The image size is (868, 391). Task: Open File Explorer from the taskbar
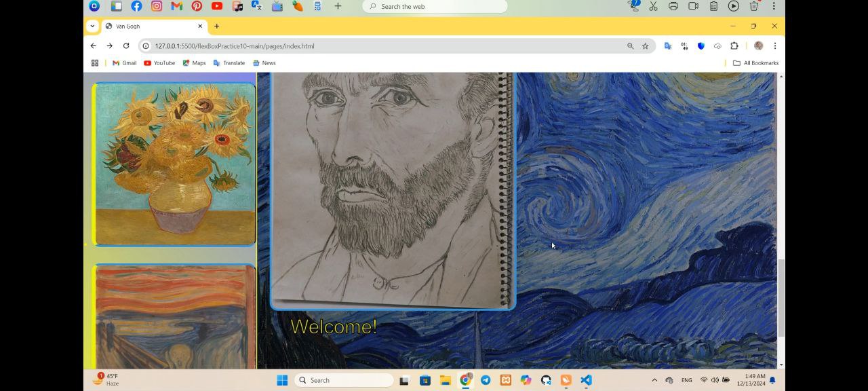tap(445, 380)
